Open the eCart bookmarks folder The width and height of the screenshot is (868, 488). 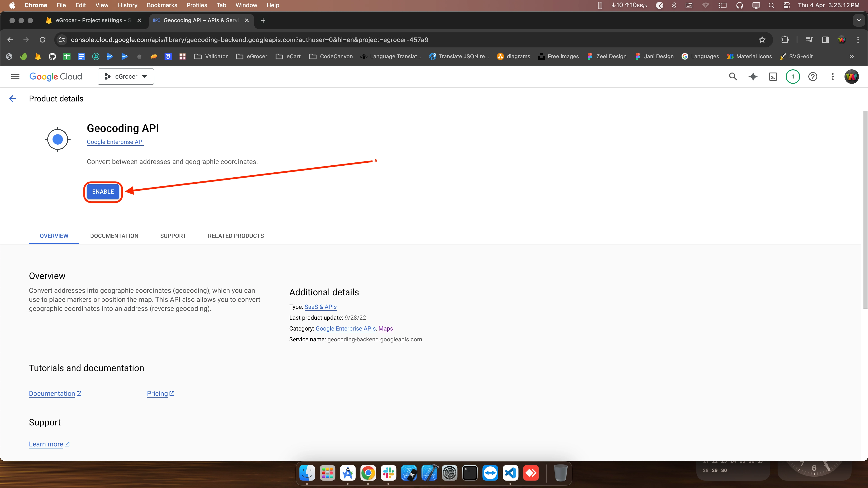(x=288, y=56)
